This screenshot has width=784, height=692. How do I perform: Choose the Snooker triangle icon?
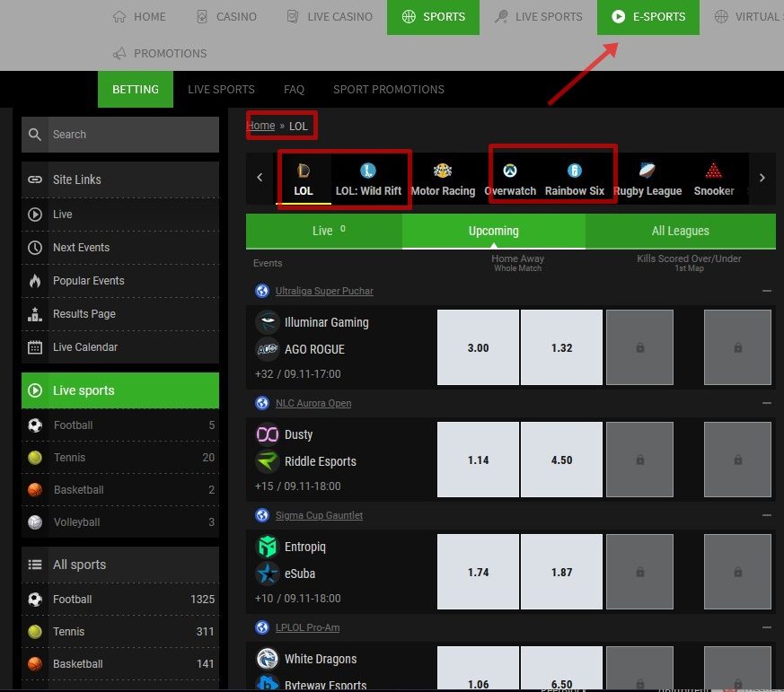(713, 171)
